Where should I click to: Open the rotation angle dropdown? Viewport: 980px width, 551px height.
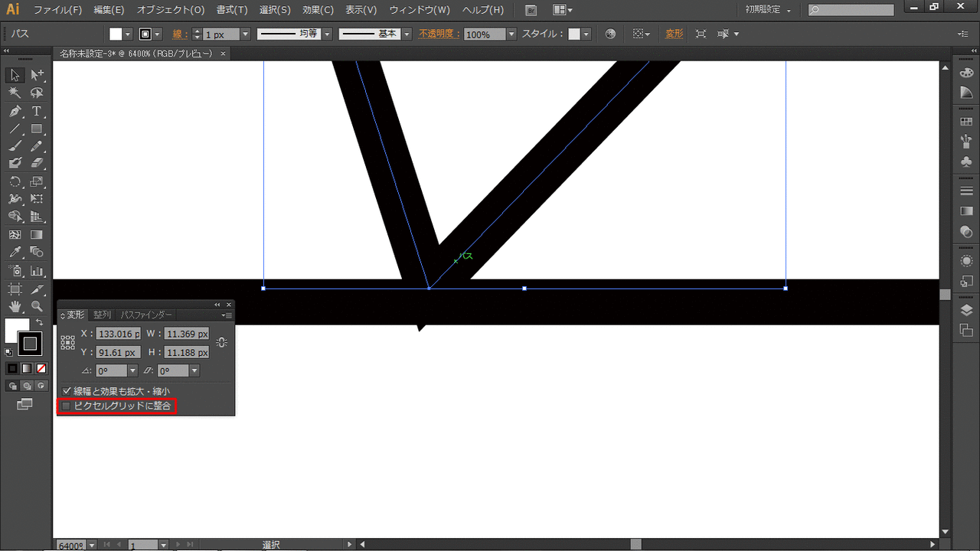pyautogui.click(x=133, y=370)
